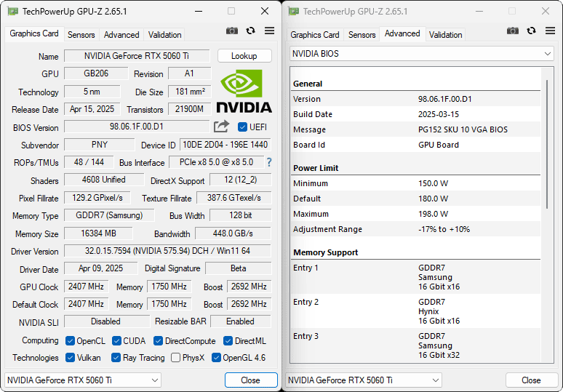563x392 pixels.
Task: Click Message value PG152 SKU 10 VGA BIOS
Action: point(463,129)
